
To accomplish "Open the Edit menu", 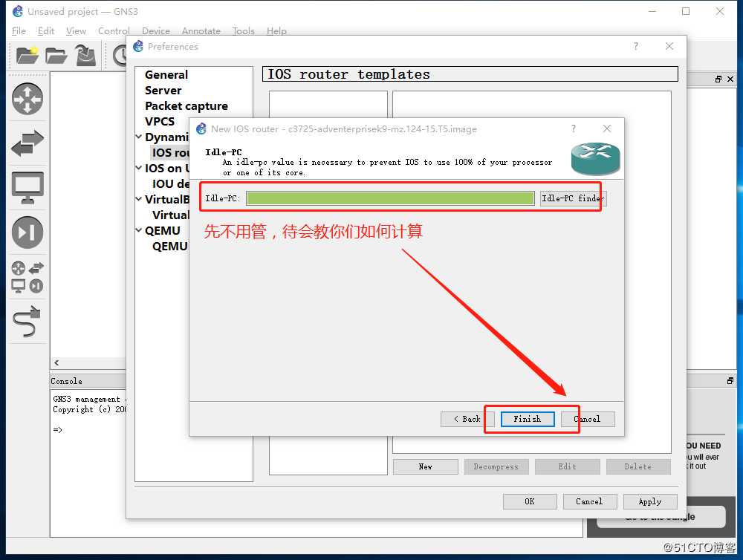I will (x=46, y=30).
